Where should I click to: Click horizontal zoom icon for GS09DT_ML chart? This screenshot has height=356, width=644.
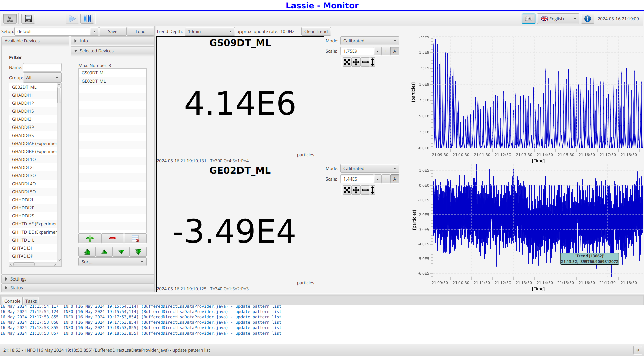point(365,62)
